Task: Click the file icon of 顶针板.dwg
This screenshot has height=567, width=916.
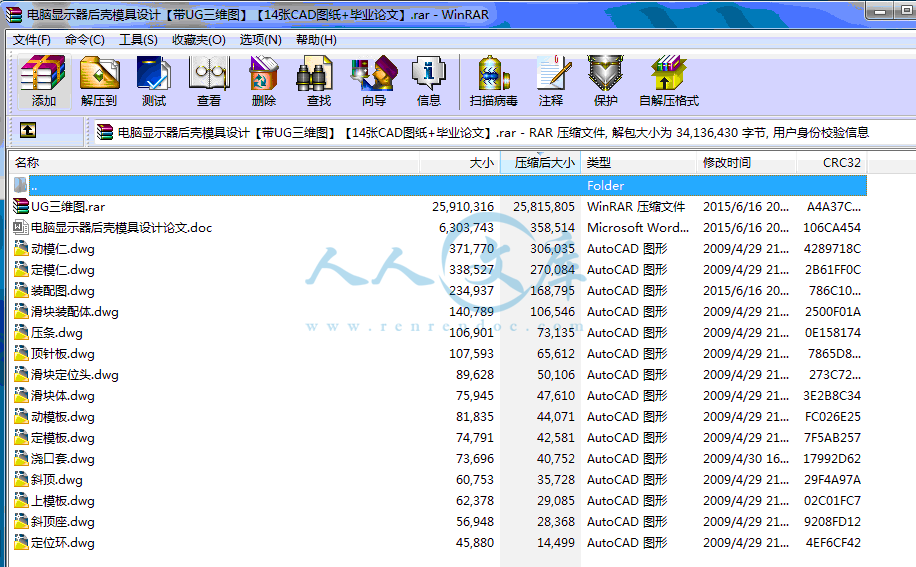Action: pyautogui.click(x=21, y=353)
